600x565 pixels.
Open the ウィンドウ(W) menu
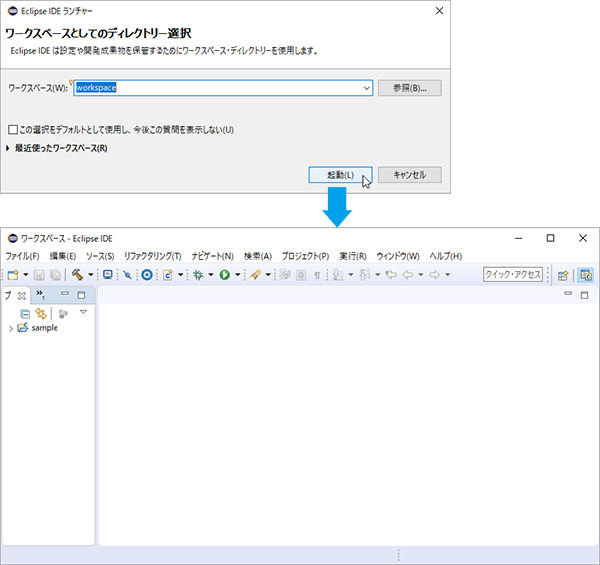398,256
